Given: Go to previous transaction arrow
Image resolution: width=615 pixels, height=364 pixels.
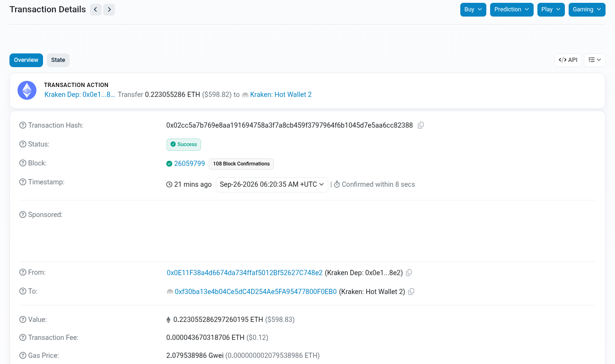Looking at the screenshot, I should coord(96,9).
